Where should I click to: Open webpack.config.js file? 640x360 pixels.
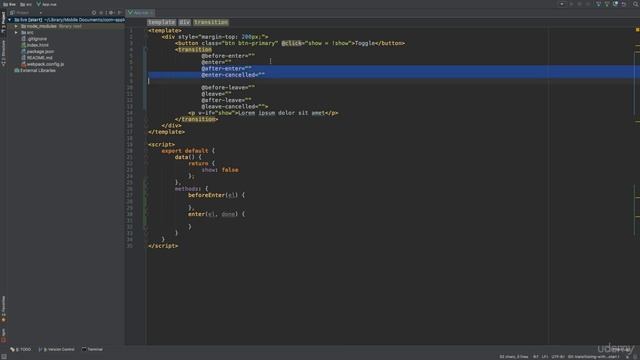(x=42, y=64)
